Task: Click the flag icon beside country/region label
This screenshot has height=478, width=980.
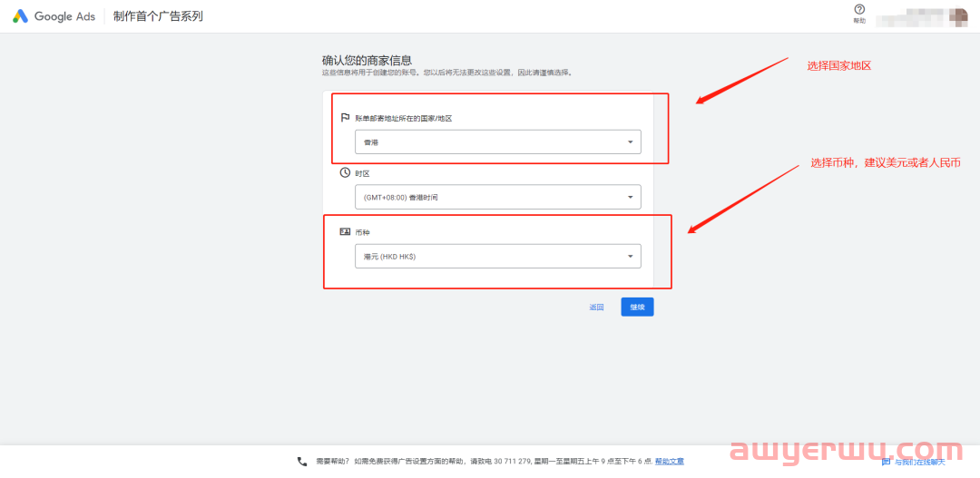Action: [x=345, y=118]
